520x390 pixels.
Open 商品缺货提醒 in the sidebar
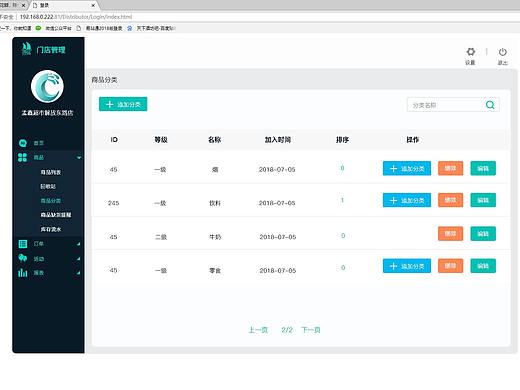coord(56,215)
